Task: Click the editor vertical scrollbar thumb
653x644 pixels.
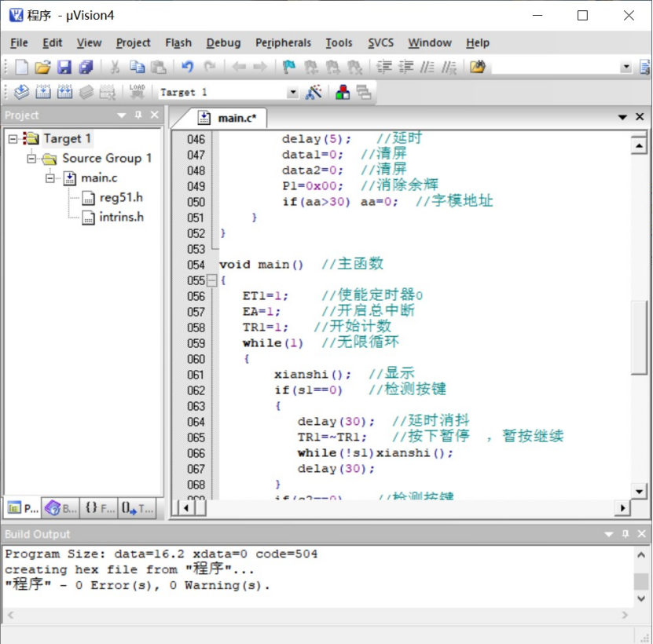Action: (639, 337)
